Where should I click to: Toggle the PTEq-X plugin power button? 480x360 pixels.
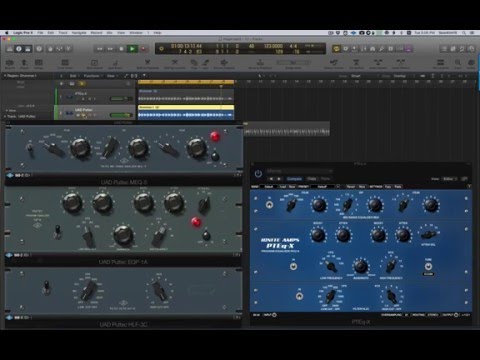(x=258, y=174)
